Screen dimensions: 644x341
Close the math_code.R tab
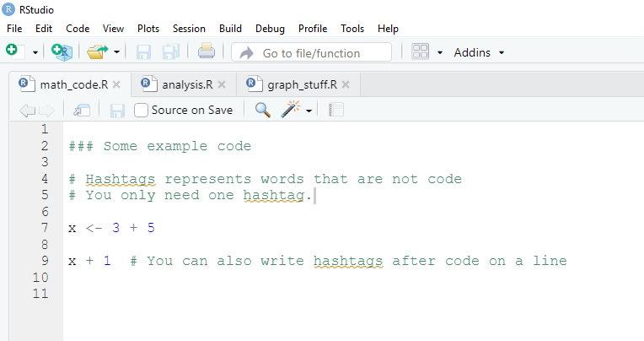click(116, 84)
